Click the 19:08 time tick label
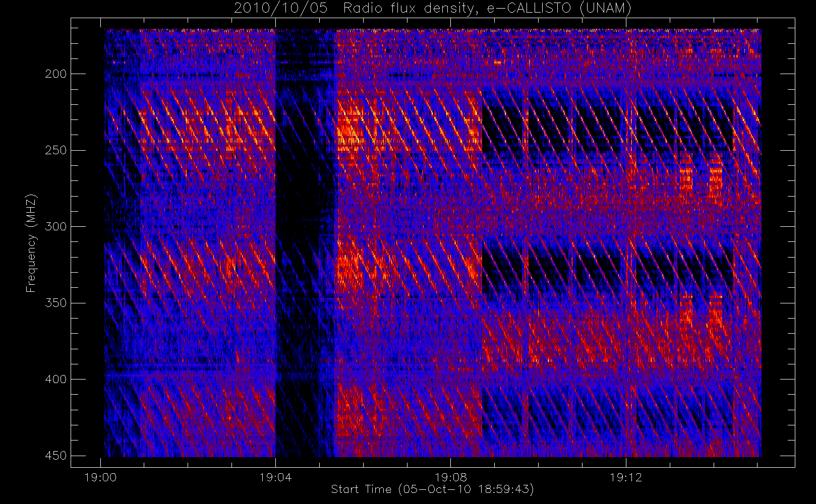Image resolution: width=816 pixels, height=504 pixels. (x=451, y=477)
